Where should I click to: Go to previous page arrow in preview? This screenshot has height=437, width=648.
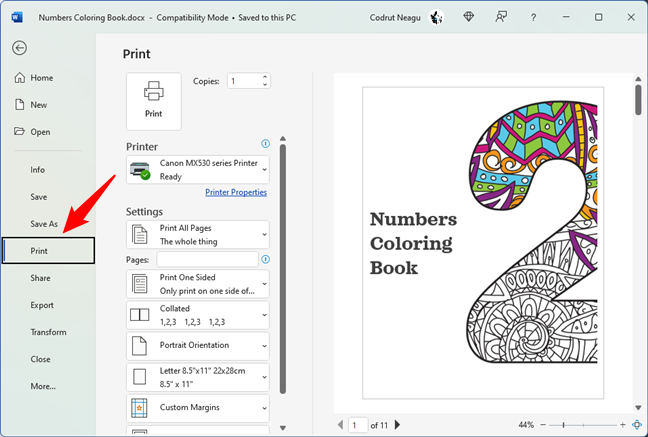point(341,425)
